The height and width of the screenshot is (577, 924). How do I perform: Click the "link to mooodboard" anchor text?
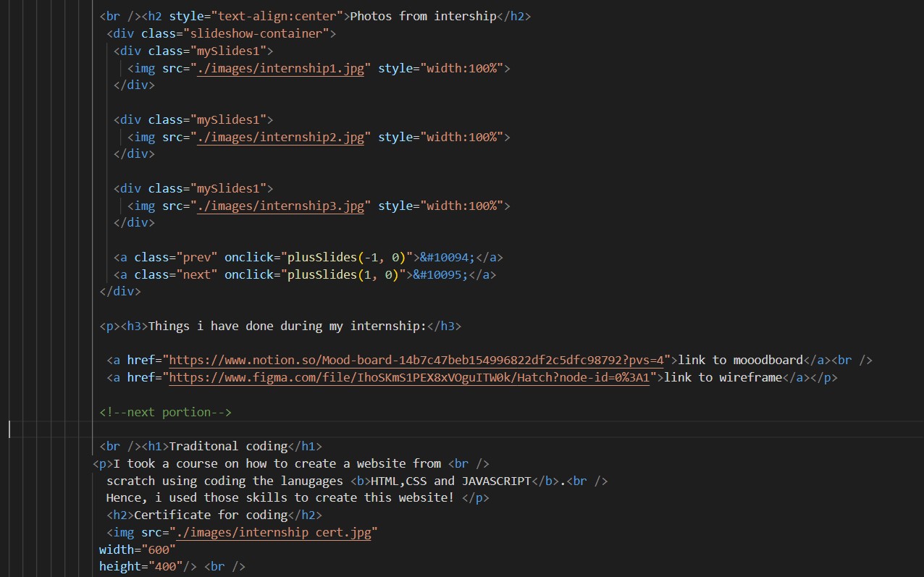[740, 360]
